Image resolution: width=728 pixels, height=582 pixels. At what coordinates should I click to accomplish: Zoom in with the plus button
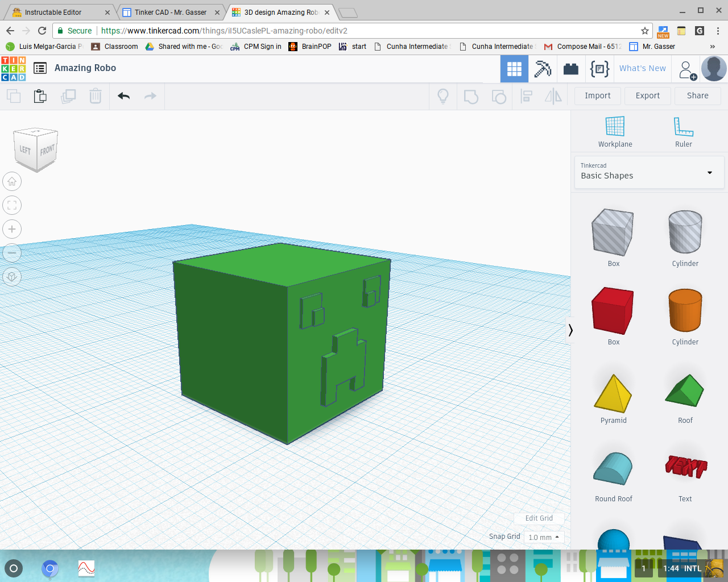(12, 229)
